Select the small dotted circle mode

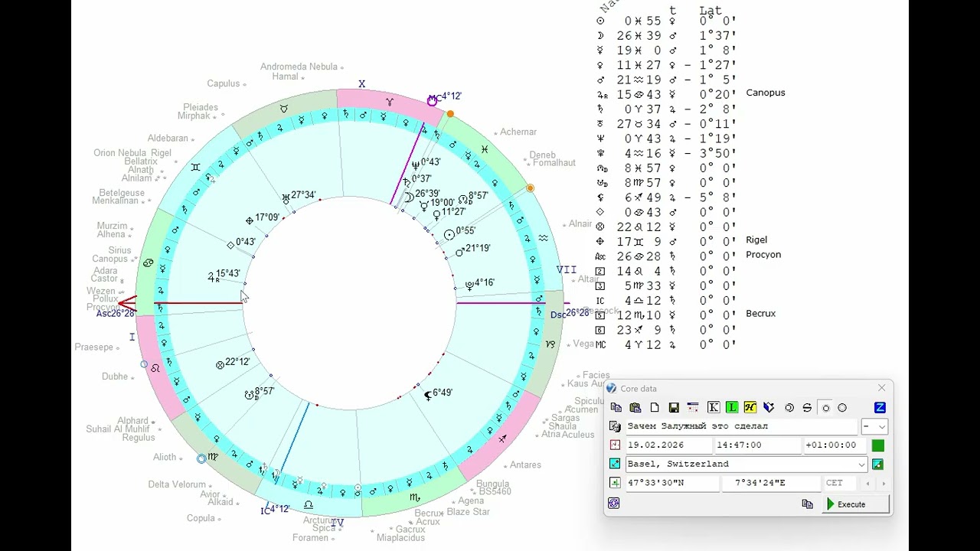pyautogui.click(x=825, y=408)
